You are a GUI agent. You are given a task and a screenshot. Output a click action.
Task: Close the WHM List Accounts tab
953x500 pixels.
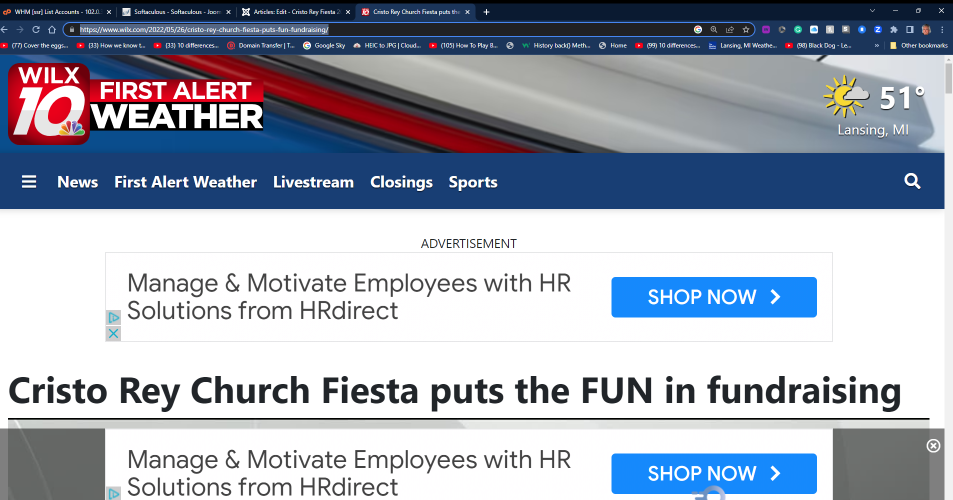pyautogui.click(x=109, y=12)
